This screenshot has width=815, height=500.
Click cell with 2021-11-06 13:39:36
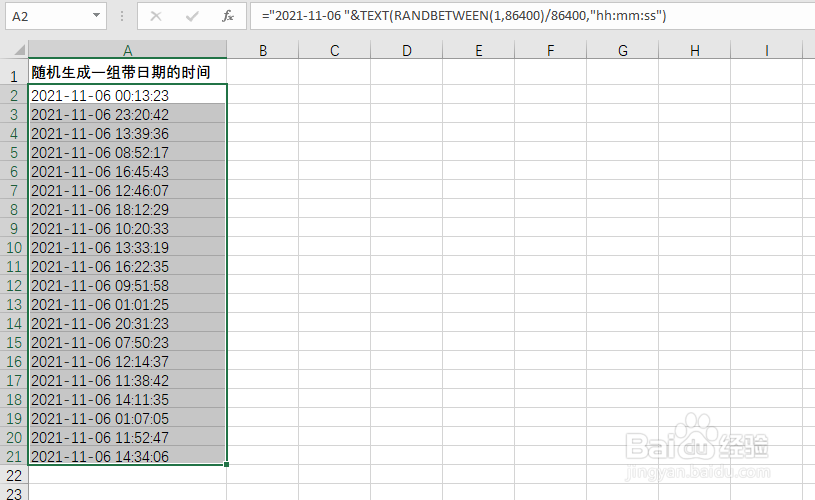127,134
